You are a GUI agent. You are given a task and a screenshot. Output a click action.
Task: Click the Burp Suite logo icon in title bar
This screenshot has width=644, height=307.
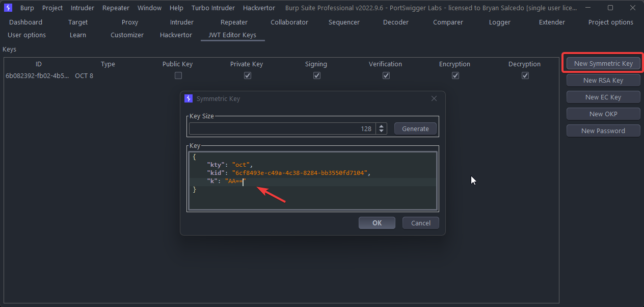point(8,8)
